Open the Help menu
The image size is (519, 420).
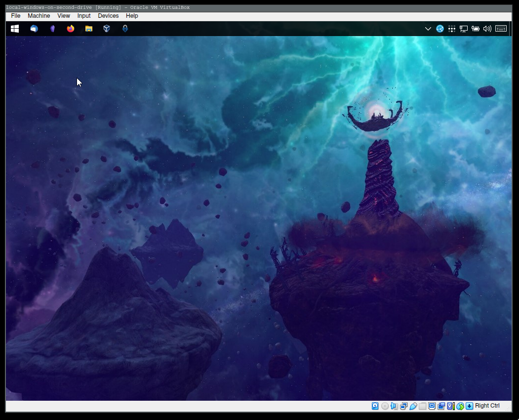point(132,16)
